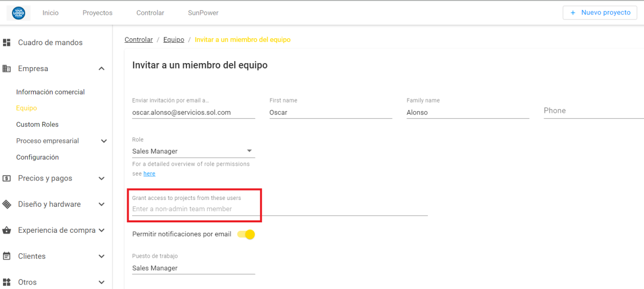The height and width of the screenshot is (289, 644).
Task: Expand the Clientes section chevron
Action: 101,256
